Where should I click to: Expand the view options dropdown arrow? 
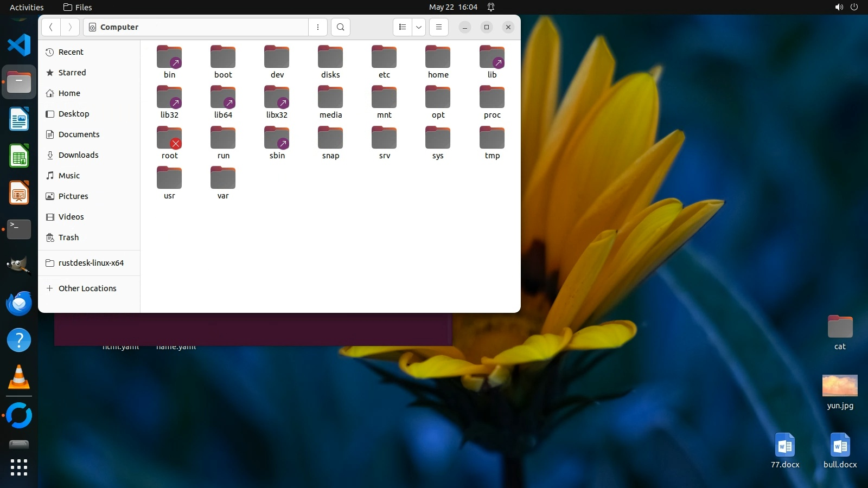(x=419, y=27)
